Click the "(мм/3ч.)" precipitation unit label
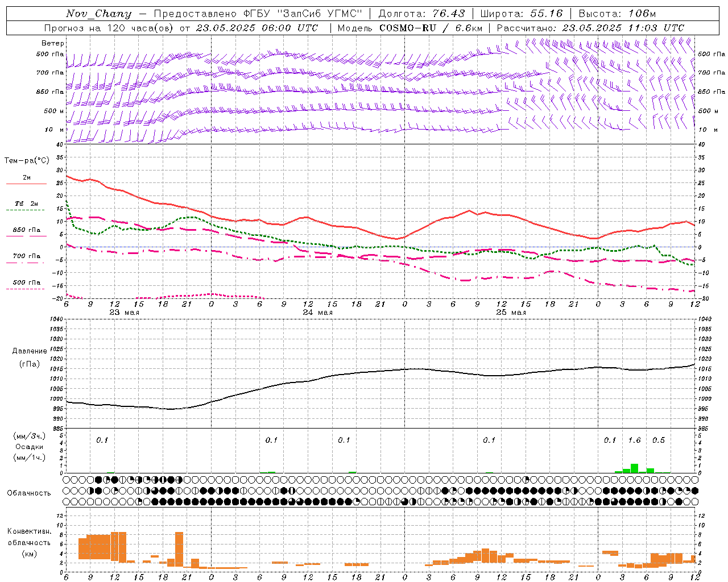The width and height of the screenshot is (728, 582). [30, 436]
